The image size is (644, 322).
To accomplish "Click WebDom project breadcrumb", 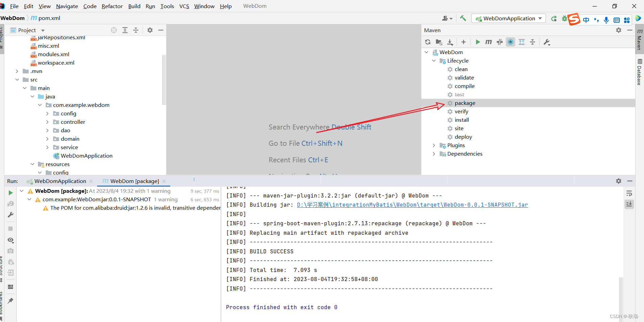I will coord(13,18).
